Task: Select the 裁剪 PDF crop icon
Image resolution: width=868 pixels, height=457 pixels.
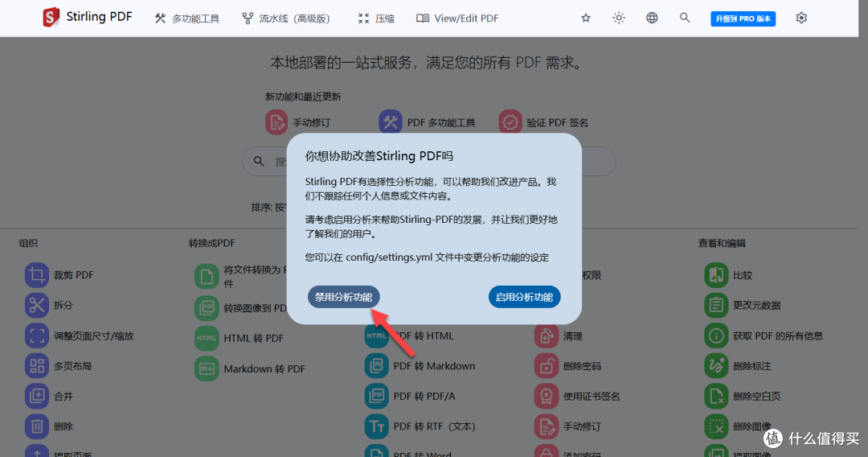Action: [36, 274]
